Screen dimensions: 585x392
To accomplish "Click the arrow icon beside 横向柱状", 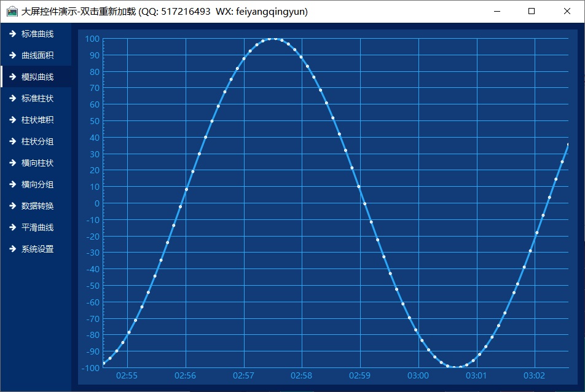I will [x=12, y=163].
